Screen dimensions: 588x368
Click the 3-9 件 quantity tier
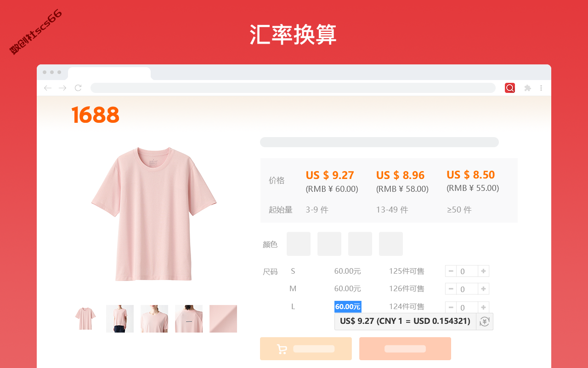click(317, 210)
